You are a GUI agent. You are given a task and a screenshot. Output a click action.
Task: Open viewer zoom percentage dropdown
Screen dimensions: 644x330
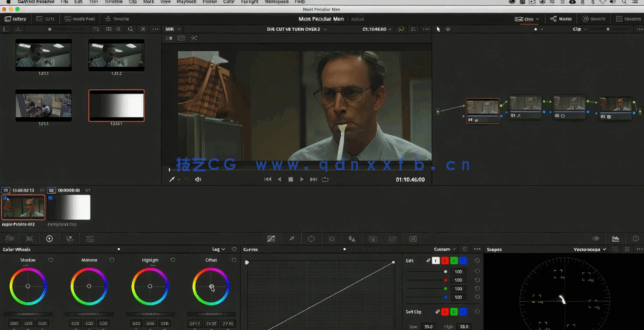(x=173, y=29)
